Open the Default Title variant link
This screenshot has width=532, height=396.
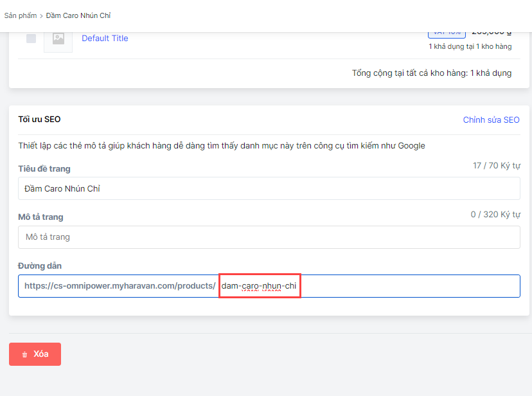(105, 39)
